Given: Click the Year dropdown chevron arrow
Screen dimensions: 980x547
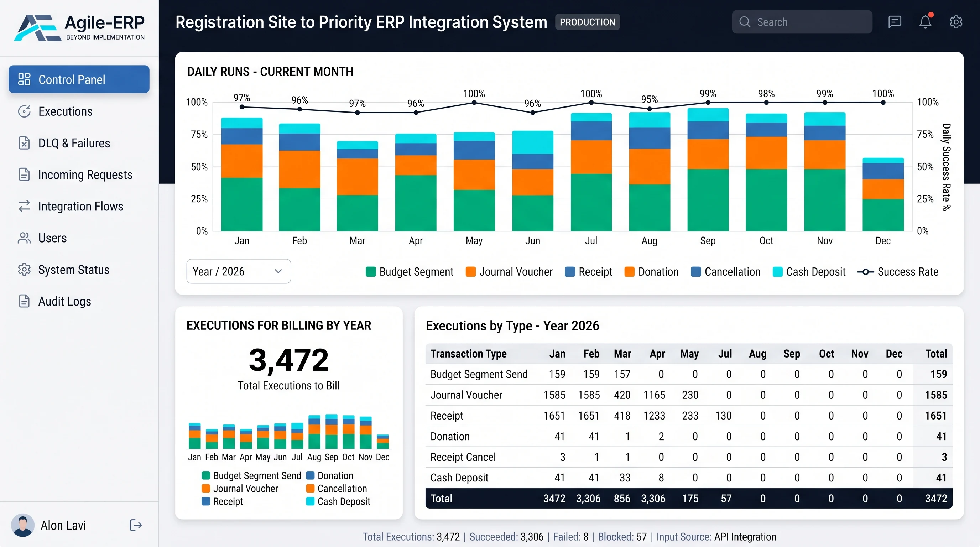Looking at the screenshot, I should (278, 271).
